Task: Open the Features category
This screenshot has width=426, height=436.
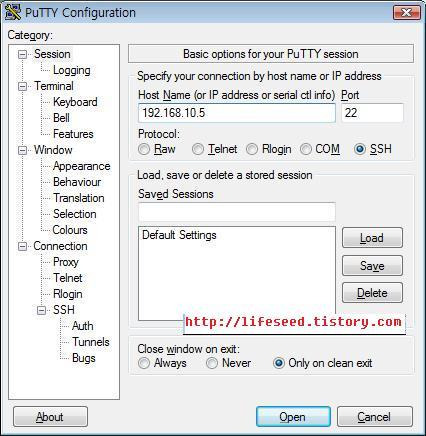Action: coord(73,134)
